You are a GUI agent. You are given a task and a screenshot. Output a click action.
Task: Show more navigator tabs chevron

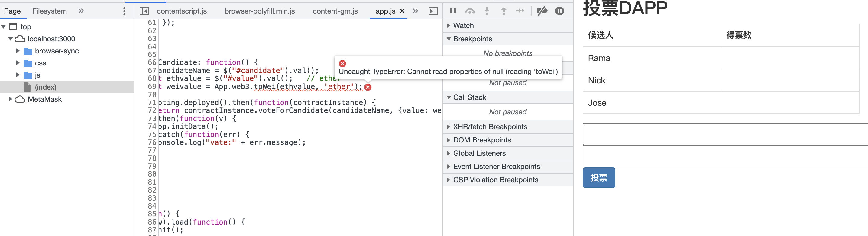[81, 11]
